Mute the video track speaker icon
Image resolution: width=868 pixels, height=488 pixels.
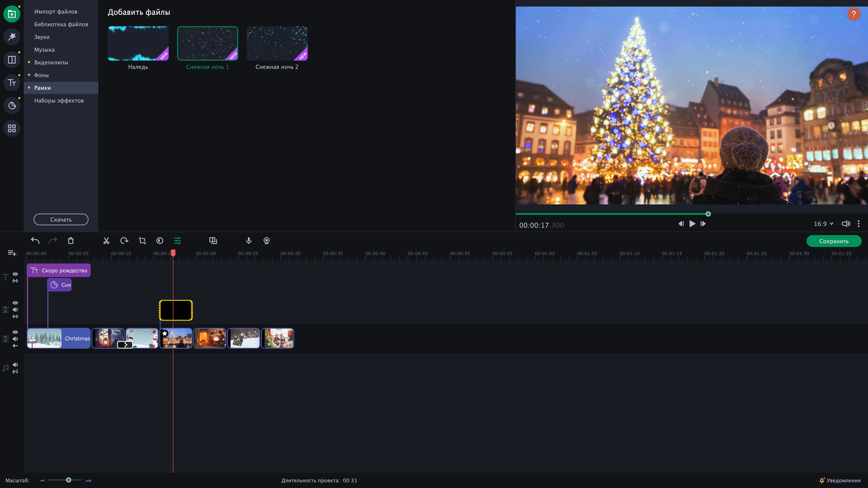[15, 338]
